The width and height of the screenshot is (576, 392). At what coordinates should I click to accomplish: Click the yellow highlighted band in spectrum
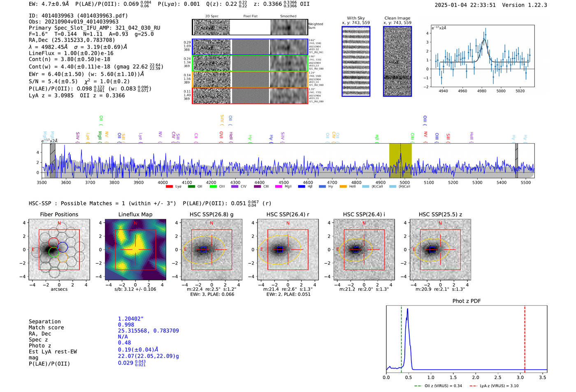pyautogui.click(x=400, y=161)
